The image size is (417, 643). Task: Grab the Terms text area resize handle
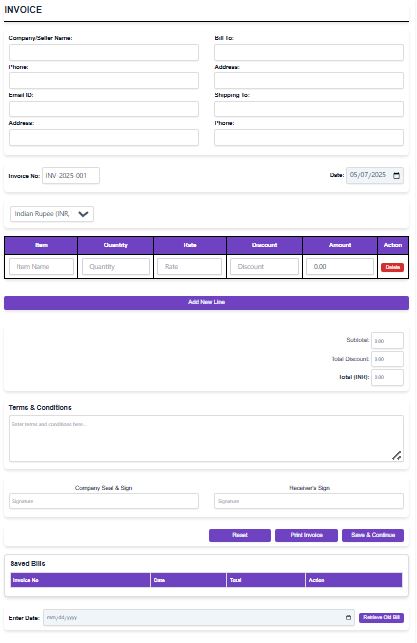pyautogui.click(x=396, y=456)
